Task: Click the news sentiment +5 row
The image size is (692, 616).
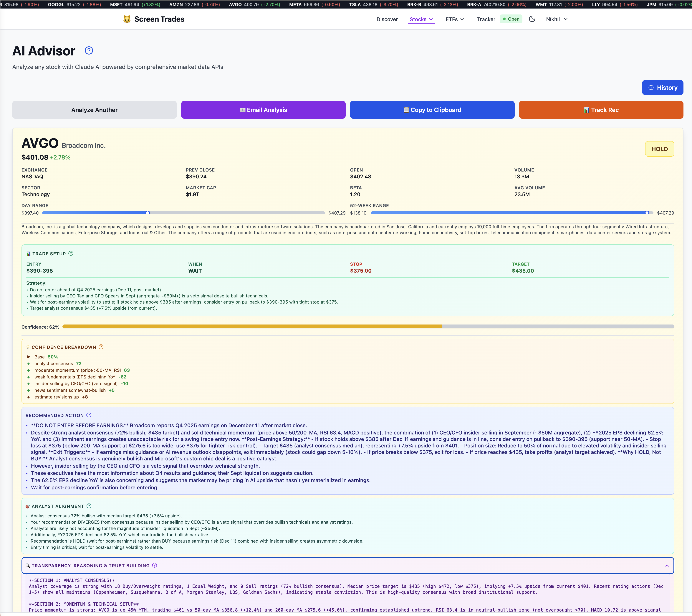Action: 71,390
